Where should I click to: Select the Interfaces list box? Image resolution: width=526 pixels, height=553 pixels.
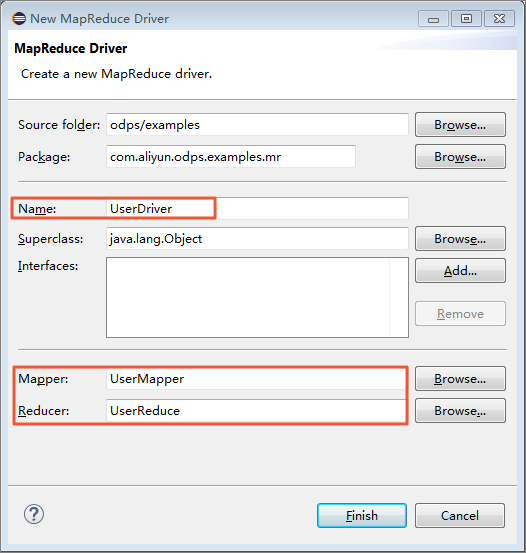point(257,297)
